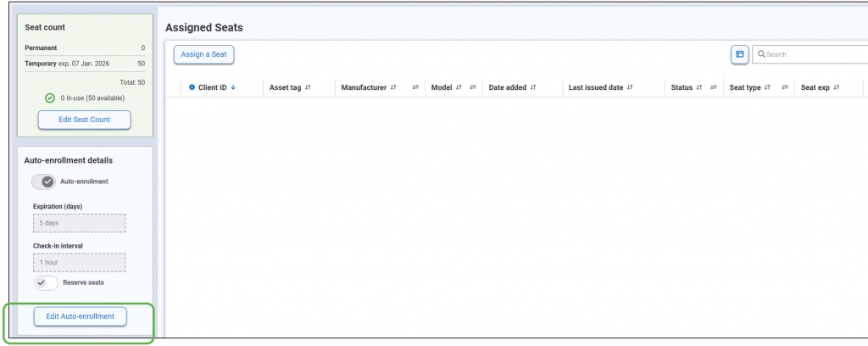868x346 pixels.
Task: Click the Client ID descending sort arrow
Action: click(233, 87)
